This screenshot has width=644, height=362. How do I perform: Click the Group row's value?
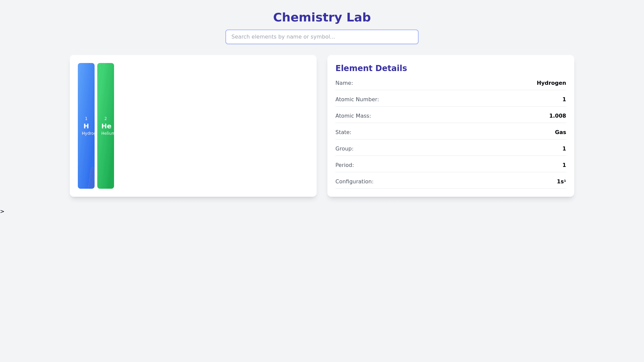point(564,149)
